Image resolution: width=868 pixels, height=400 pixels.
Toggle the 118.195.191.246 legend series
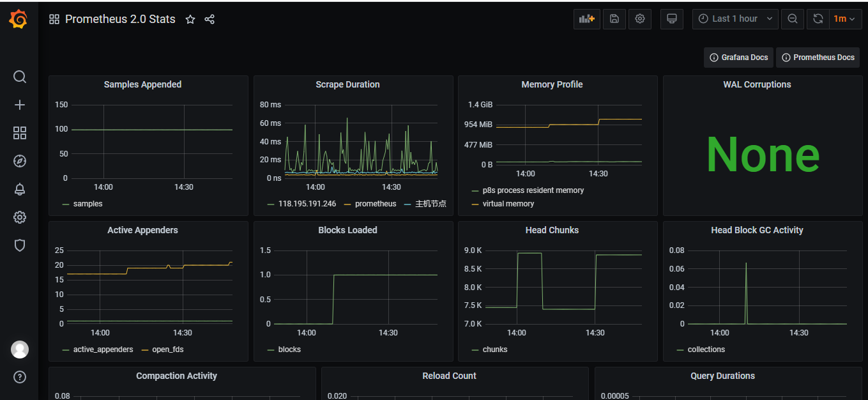307,204
